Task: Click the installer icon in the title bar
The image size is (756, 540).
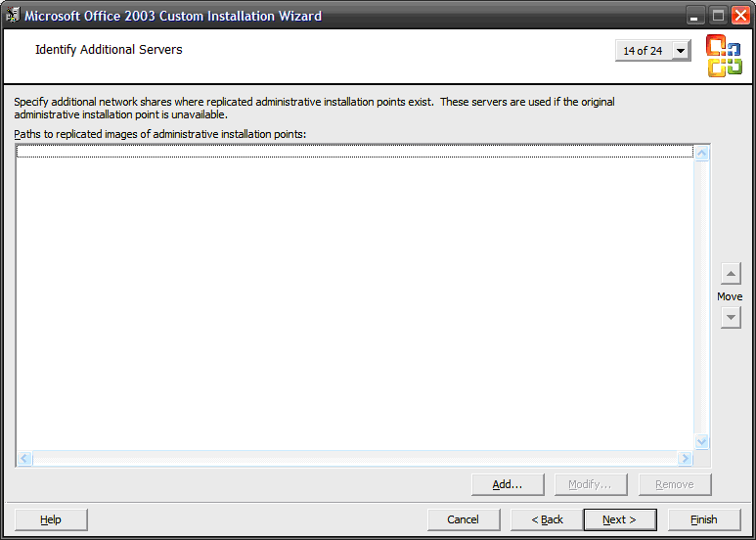Action: tap(13, 16)
